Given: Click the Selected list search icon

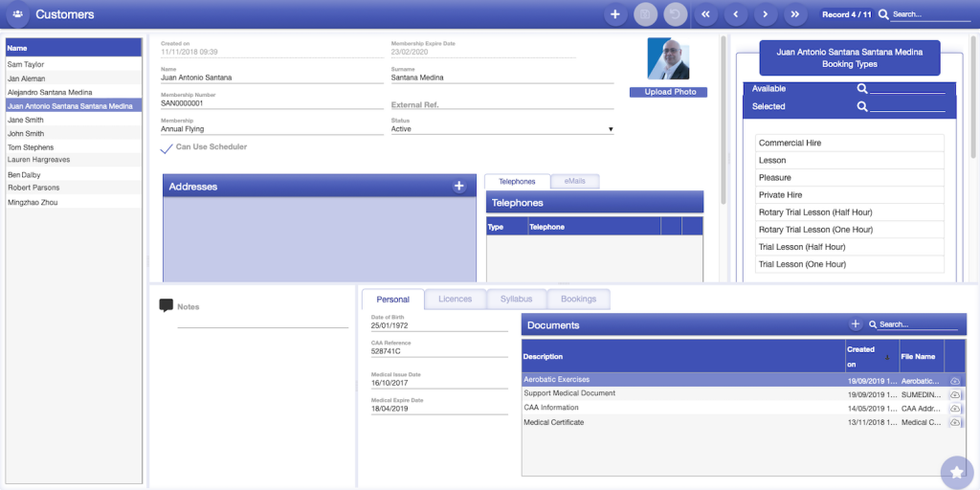Looking at the screenshot, I should coord(862,107).
